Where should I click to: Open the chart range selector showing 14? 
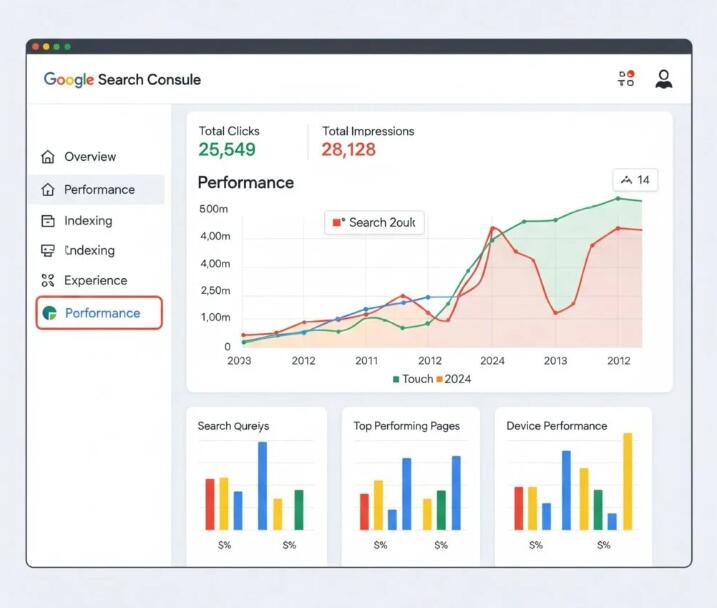point(635,180)
